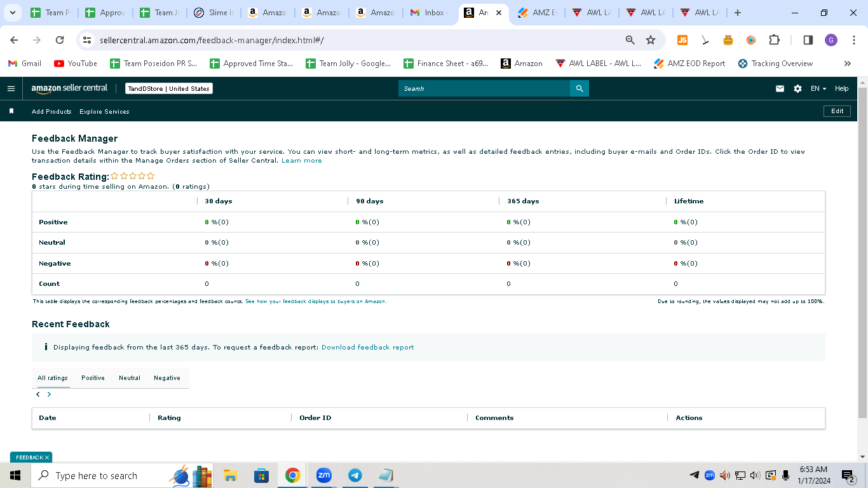The image size is (868, 488).
Task: Go to previous feedback page arrow
Action: pyautogui.click(x=38, y=395)
